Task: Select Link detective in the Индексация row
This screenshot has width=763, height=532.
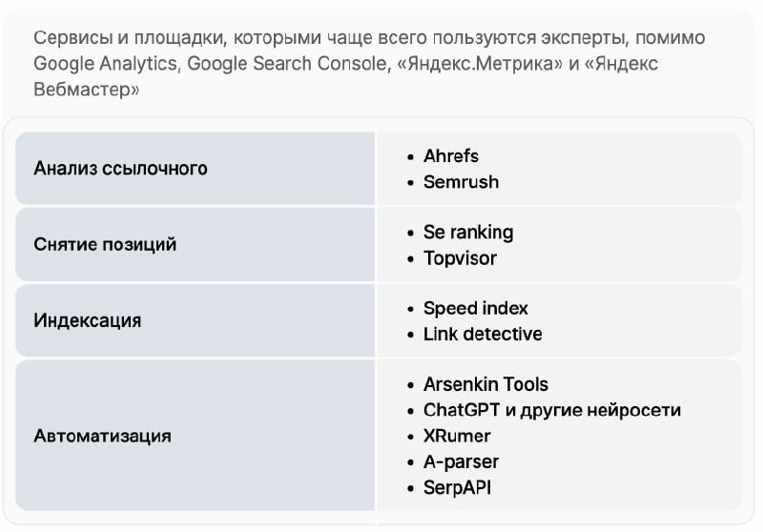Action: click(483, 334)
